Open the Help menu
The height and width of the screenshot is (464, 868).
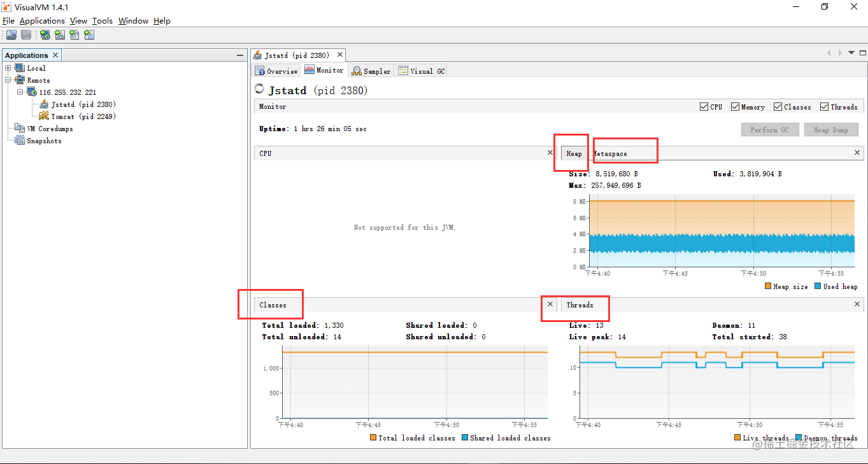coord(162,21)
